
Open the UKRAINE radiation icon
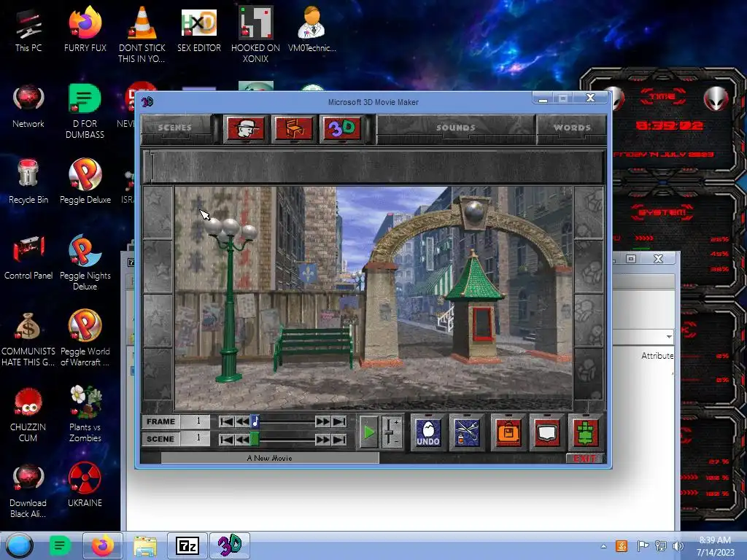[x=85, y=485]
